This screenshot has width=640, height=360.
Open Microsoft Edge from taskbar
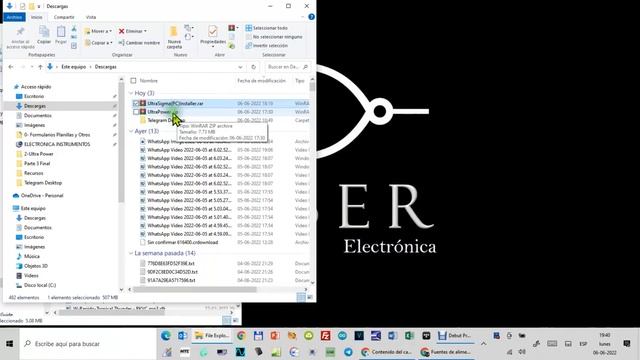[x=165, y=336]
